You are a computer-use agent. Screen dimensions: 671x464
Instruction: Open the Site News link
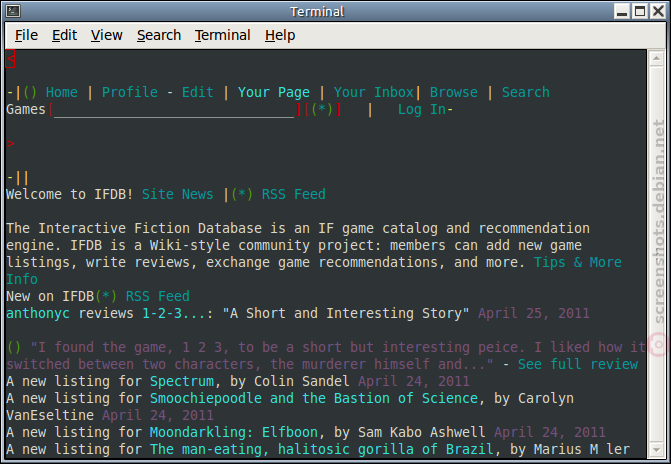tap(178, 194)
